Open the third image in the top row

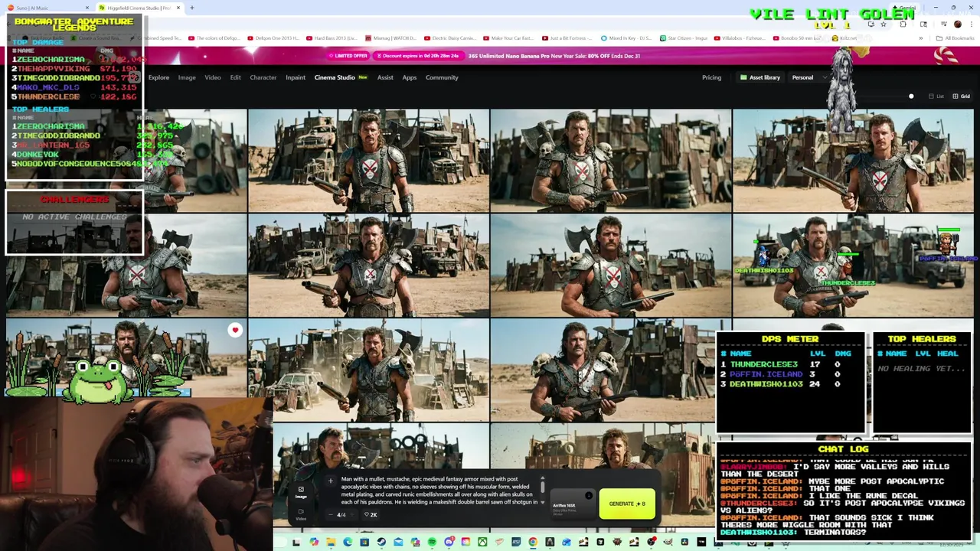611,160
